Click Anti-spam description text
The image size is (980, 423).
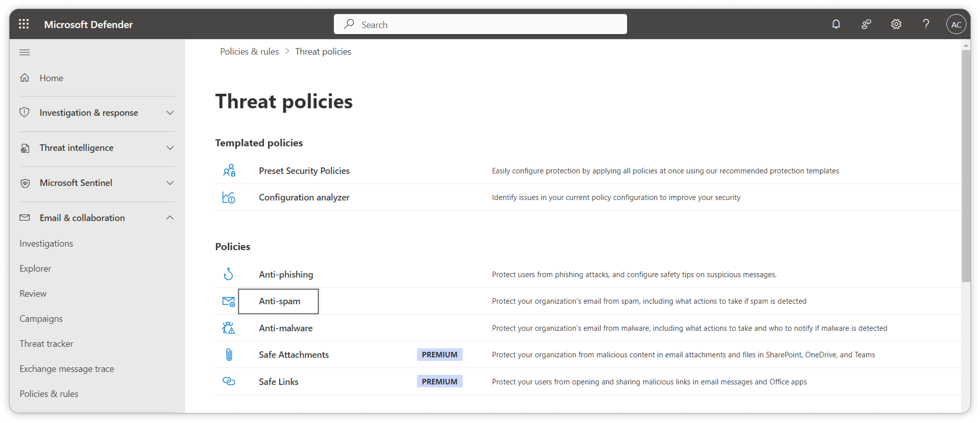649,301
